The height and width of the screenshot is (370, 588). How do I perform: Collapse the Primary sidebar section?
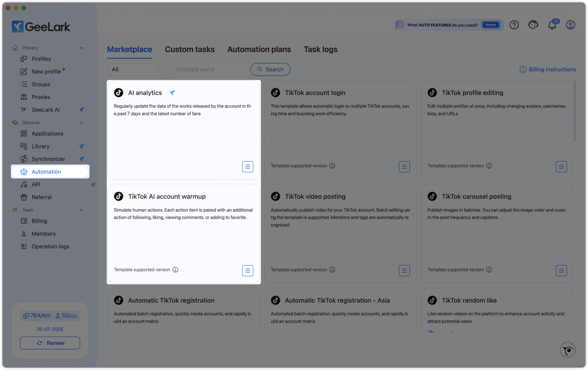[x=81, y=48]
